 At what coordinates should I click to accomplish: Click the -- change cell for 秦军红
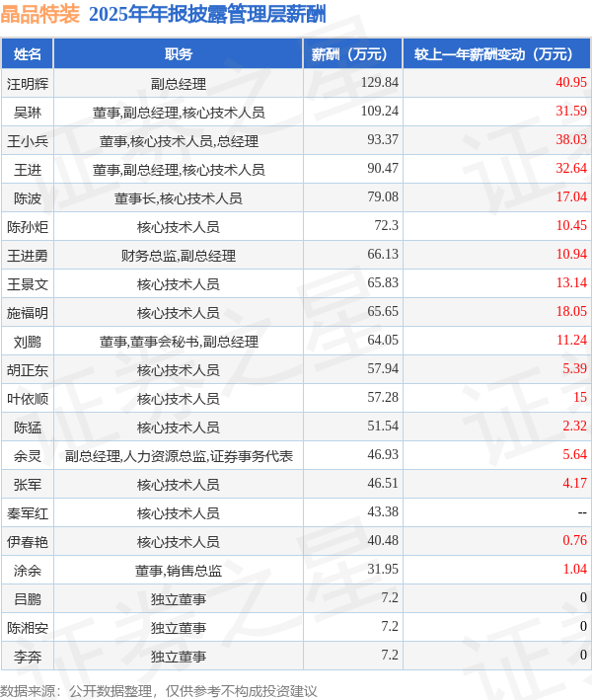(582, 513)
